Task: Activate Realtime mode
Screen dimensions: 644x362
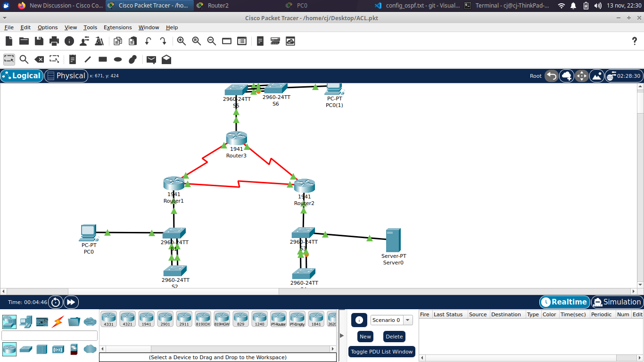Action: coord(564,302)
